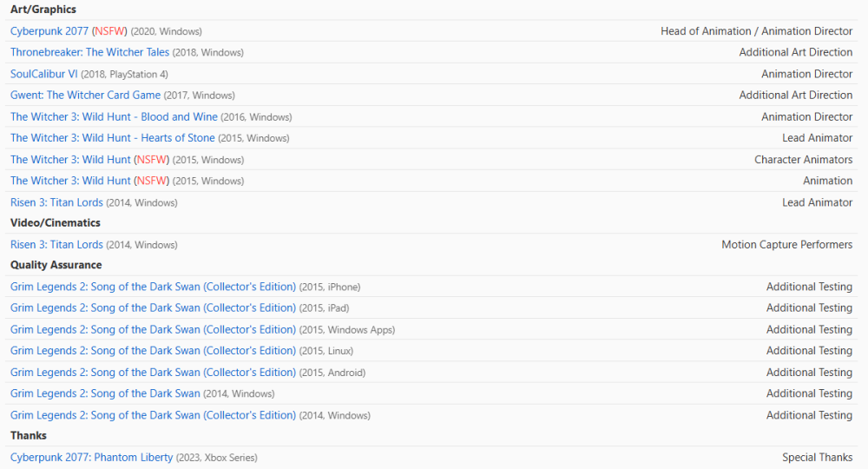Open Grim Legends 2 Collector's Edition Linux link

[x=154, y=351]
